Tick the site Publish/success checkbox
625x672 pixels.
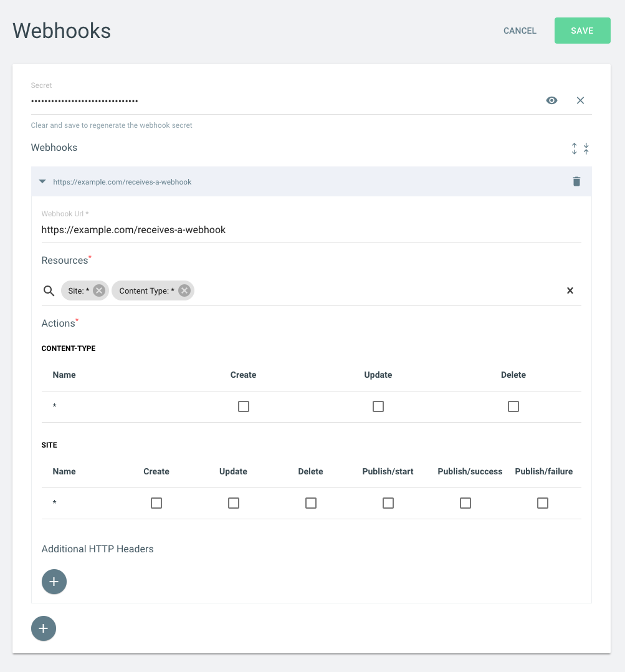[x=465, y=503]
